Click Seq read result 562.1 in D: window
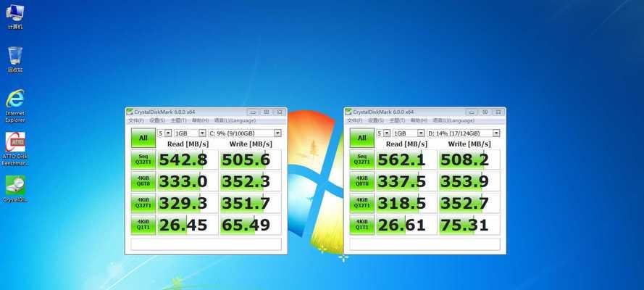The height and width of the screenshot is (290, 644). pyautogui.click(x=406, y=159)
